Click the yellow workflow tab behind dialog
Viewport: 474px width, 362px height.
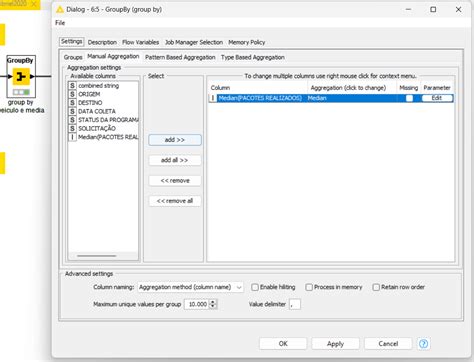(x=19, y=4)
